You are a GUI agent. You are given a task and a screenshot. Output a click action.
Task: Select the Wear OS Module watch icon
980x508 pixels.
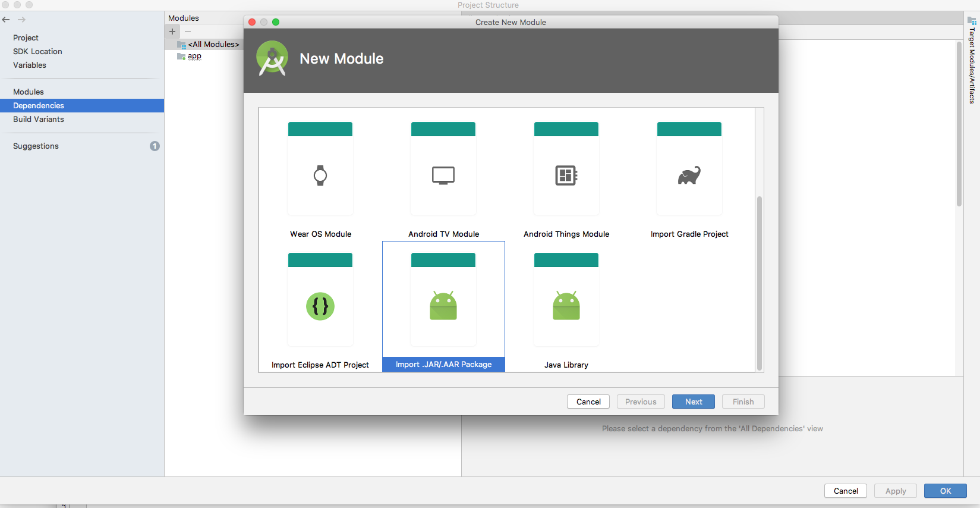point(320,175)
